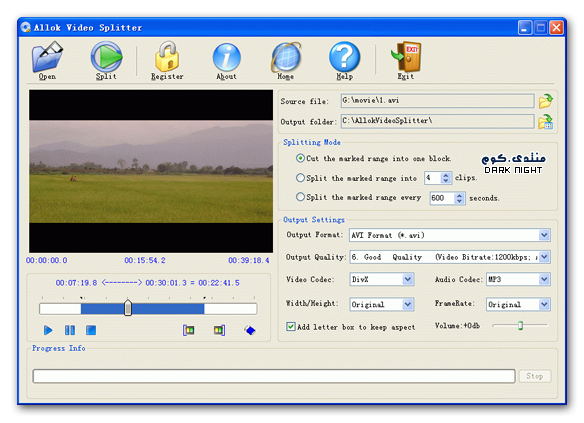584x423 pixels.
Task: Pause the video preview
Action: (70, 330)
